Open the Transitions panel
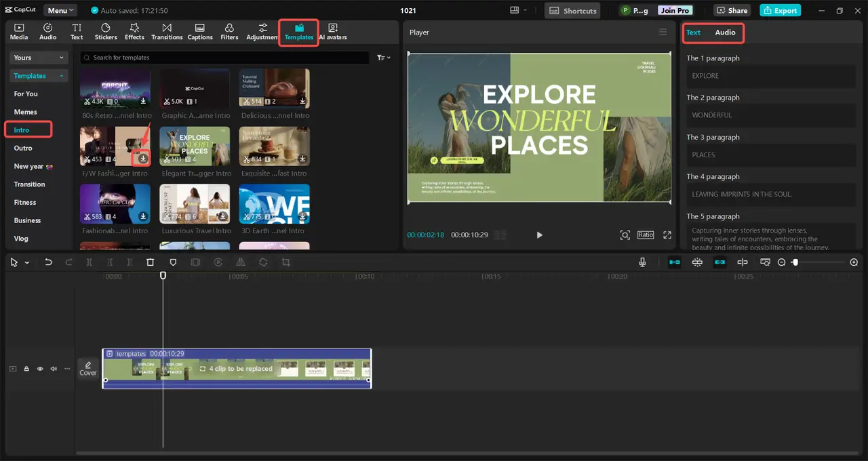 click(167, 32)
